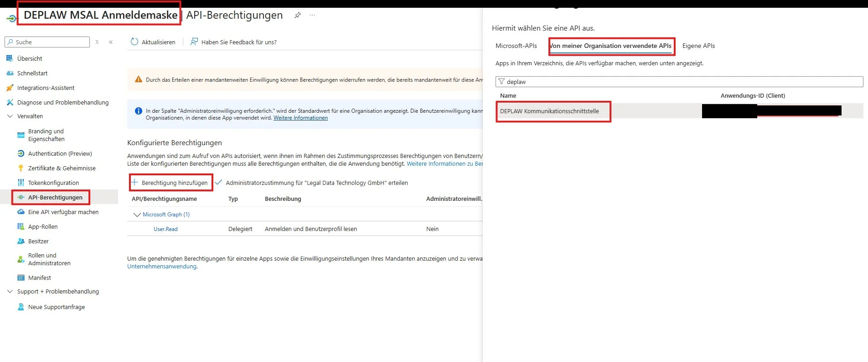Open the User.Read permission link
Screen dimensions: 868x362
coord(165,229)
